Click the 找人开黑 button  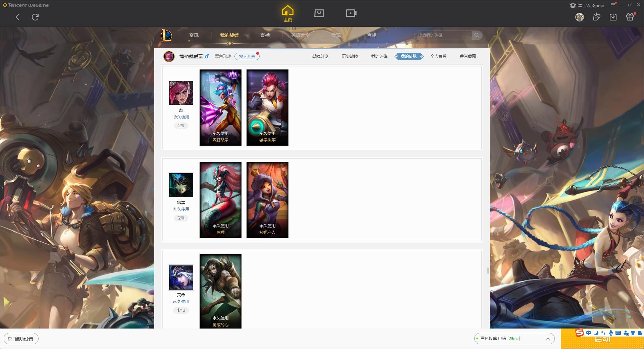[247, 56]
